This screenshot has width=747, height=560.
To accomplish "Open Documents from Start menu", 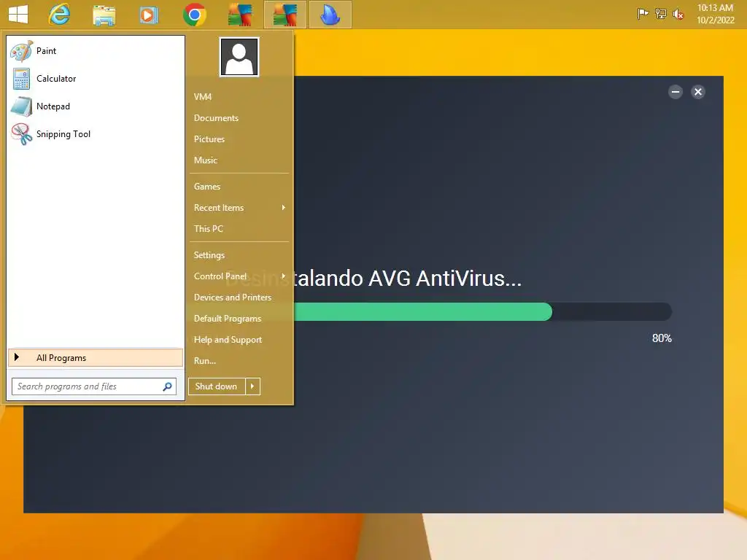I will click(216, 118).
